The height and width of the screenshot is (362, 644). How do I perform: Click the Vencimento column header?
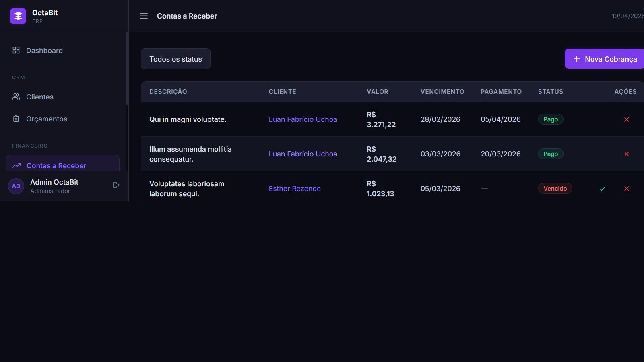[442, 92]
